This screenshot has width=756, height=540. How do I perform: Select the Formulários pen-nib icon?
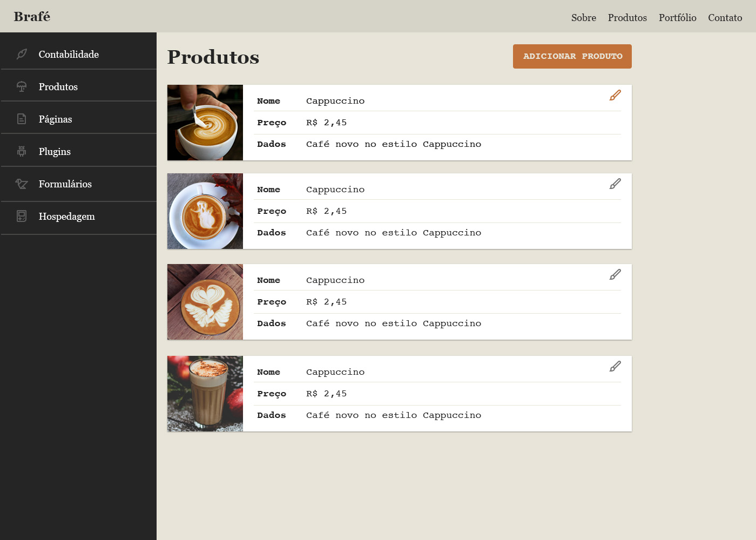point(22,184)
